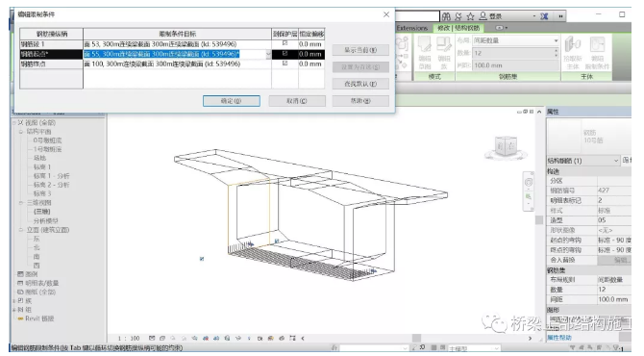Viewport: 644px width, 356px height.
Task: Click the 显示当前 button in dialog
Action: 360,50
